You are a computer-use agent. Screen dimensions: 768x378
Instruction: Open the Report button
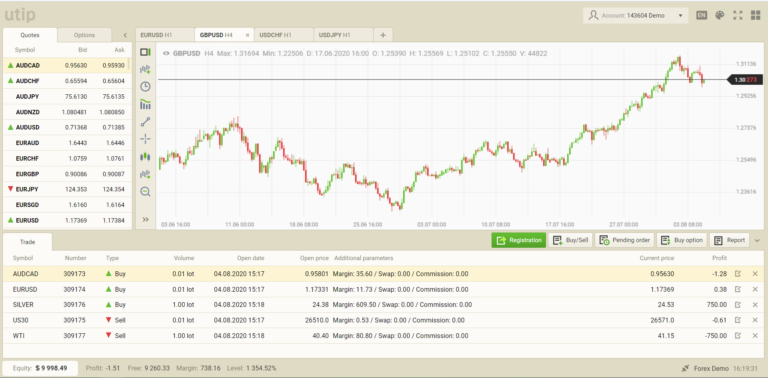(729, 240)
